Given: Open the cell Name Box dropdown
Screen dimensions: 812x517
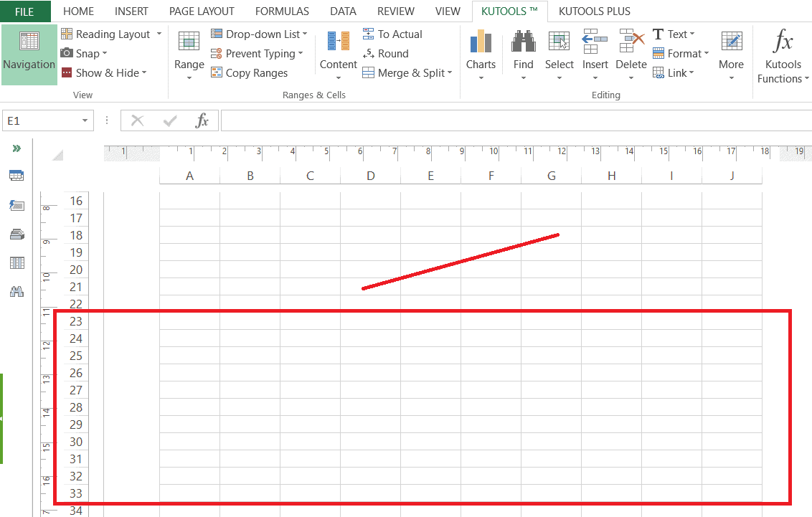Looking at the screenshot, I should [x=84, y=120].
